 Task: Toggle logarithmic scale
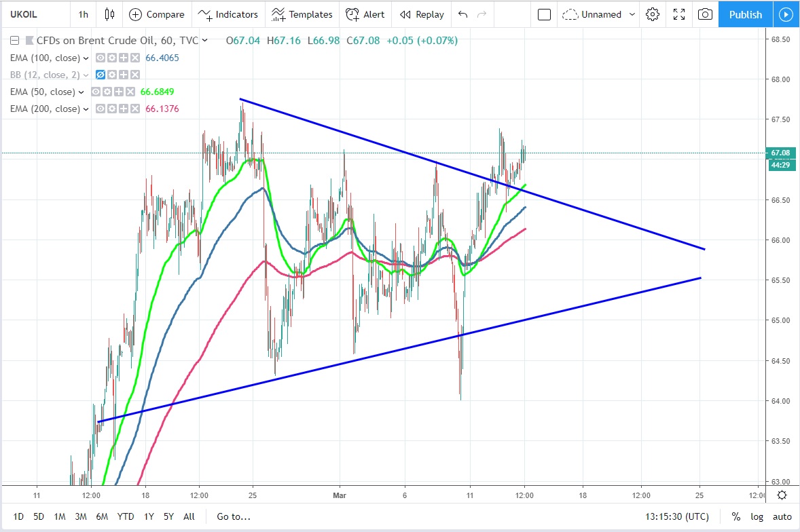click(757, 516)
